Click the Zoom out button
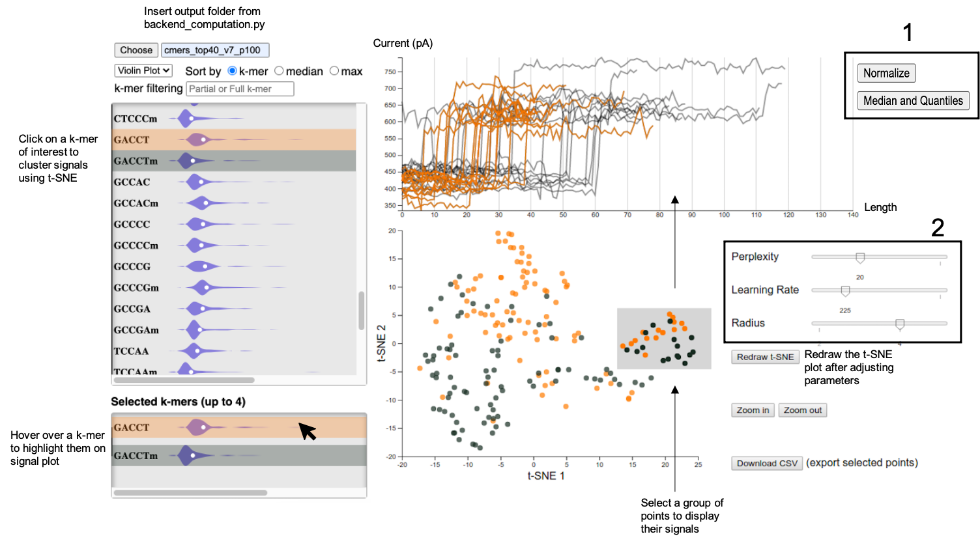 (802, 410)
